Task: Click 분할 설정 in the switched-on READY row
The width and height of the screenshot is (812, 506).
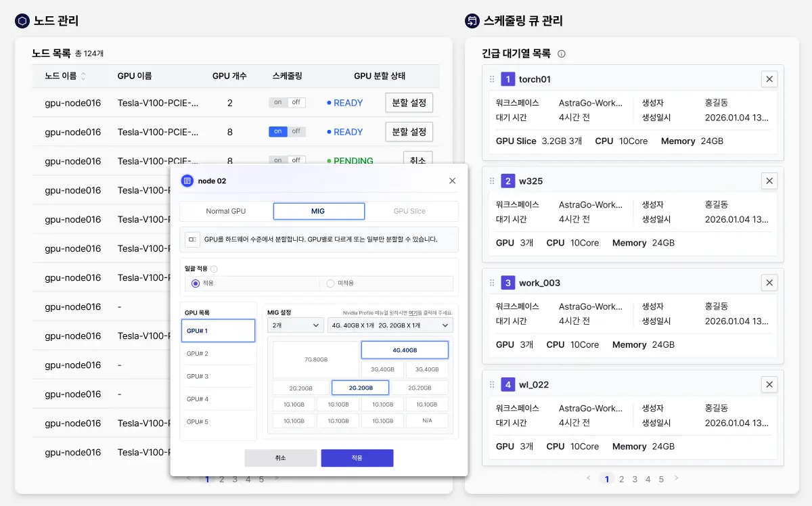Action: point(409,132)
